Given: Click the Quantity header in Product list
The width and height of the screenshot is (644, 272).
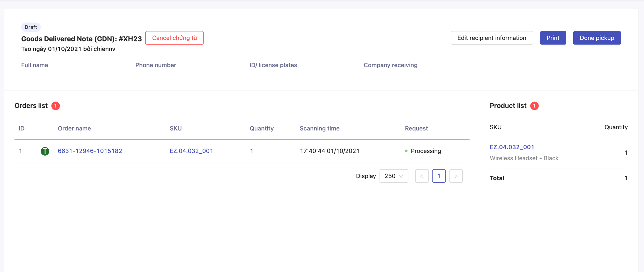Looking at the screenshot, I should (x=616, y=127).
